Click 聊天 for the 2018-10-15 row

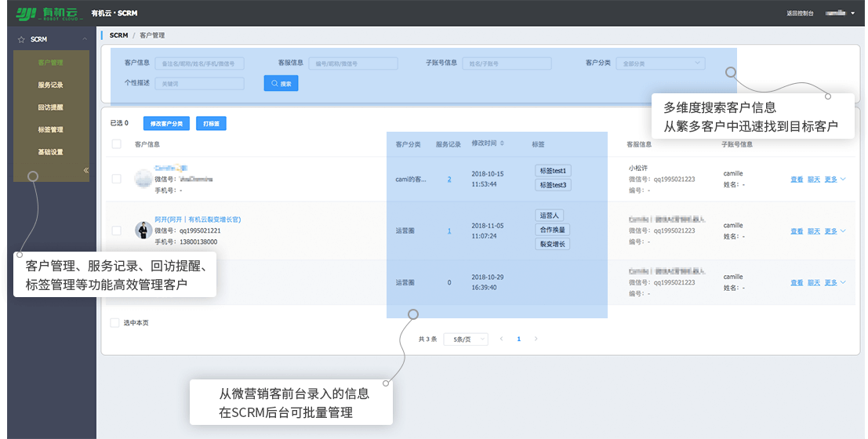pos(814,180)
